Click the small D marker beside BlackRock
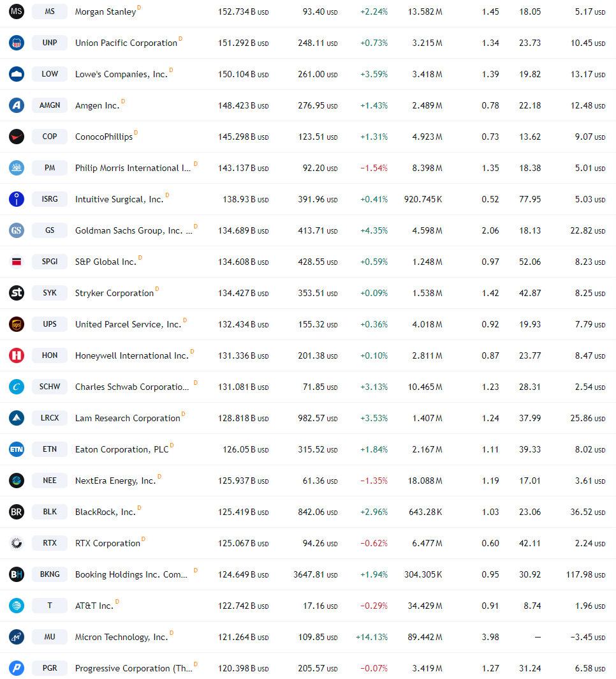Image resolution: width=616 pixels, height=679 pixels. click(139, 507)
